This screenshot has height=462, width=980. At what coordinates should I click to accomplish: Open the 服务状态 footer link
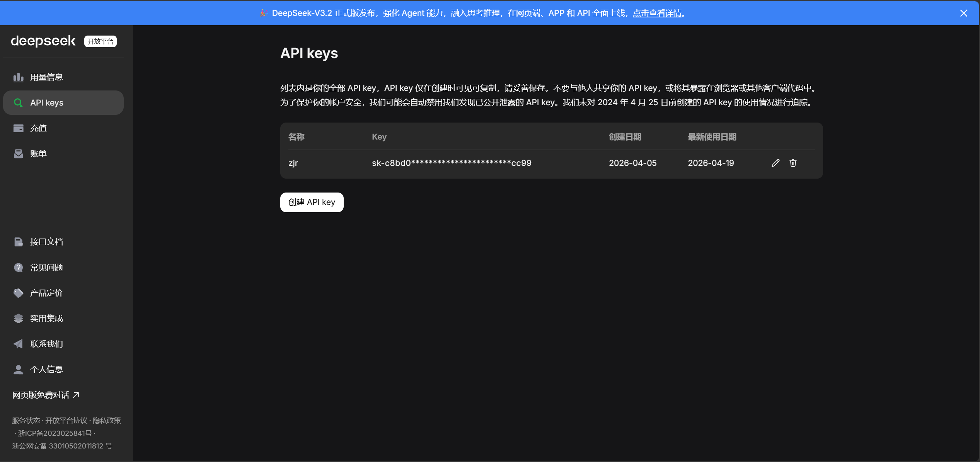tap(26, 420)
